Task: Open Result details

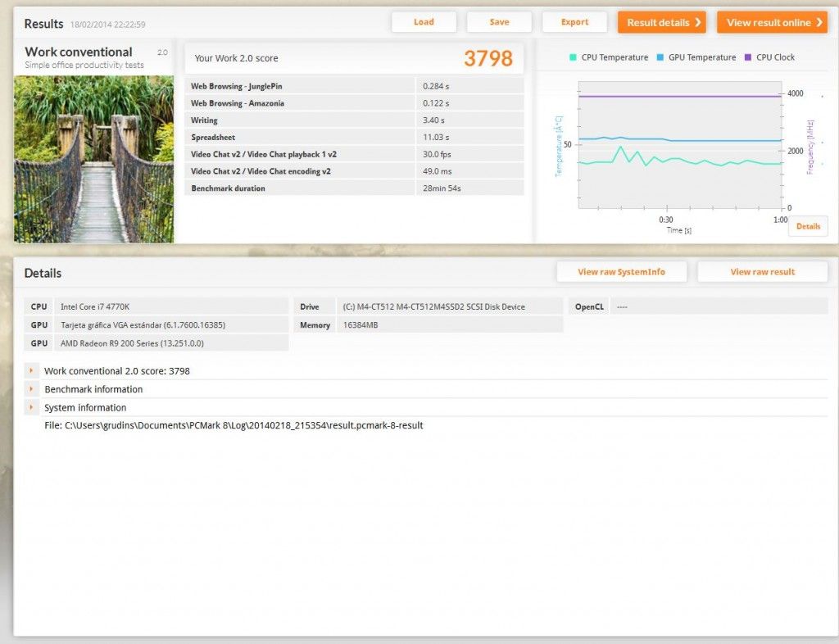Action: click(662, 22)
